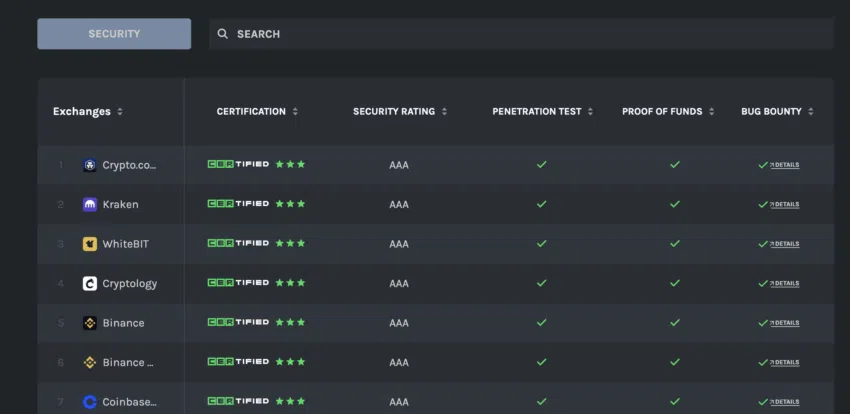850x414 pixels.
Task: Click the WhiteBIT exchange logo icon
Action: 90,244
